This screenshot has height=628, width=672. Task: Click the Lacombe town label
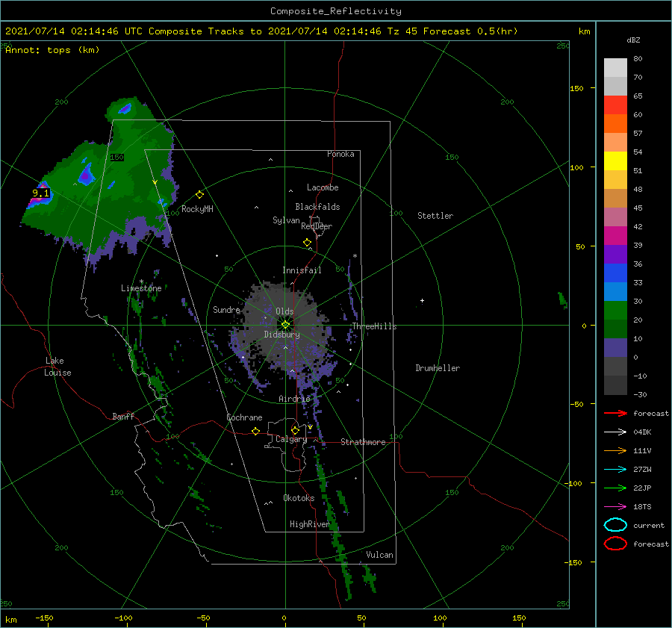click(x=323, y=187)
